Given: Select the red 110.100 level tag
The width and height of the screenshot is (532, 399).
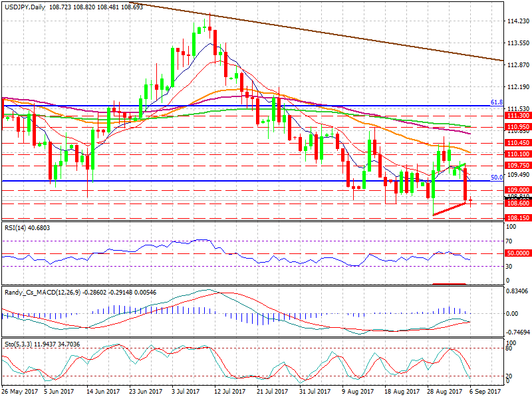Looking at the screenshot, I should pos(518,154).
